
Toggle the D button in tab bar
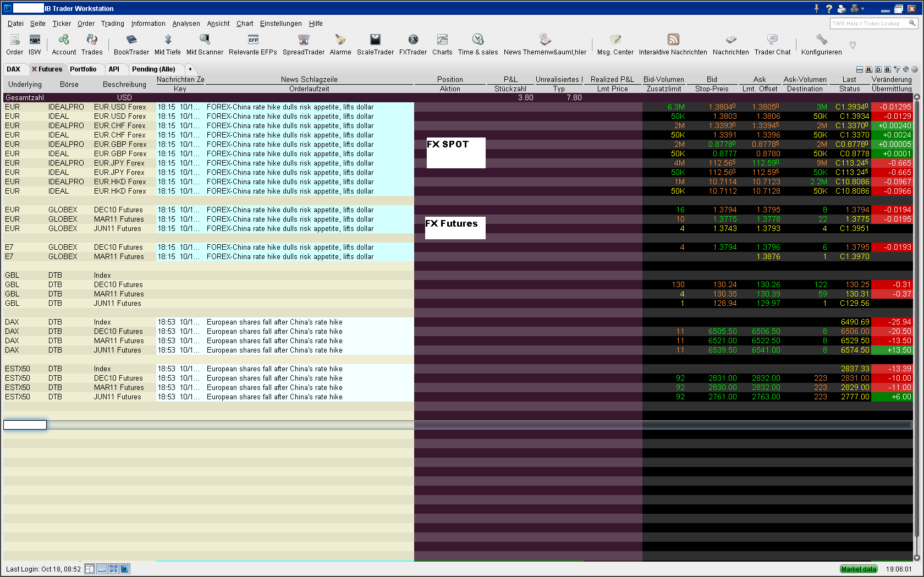point(878,69)
